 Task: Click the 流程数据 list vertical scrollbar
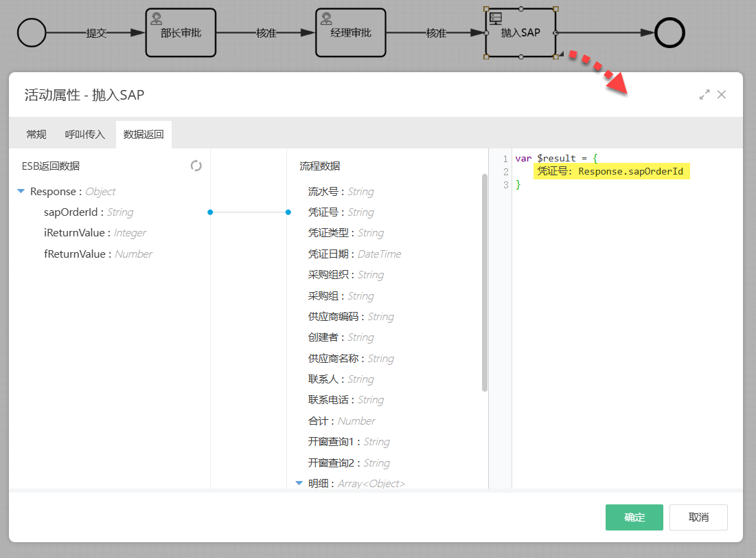(485, 282)
